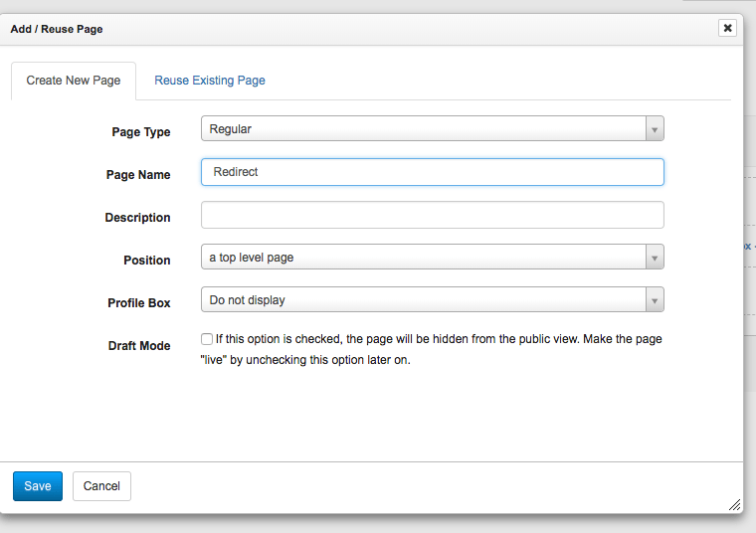The image size is (756, 533).
Task: Click the Position dropdown arrow
Action: 654,258
